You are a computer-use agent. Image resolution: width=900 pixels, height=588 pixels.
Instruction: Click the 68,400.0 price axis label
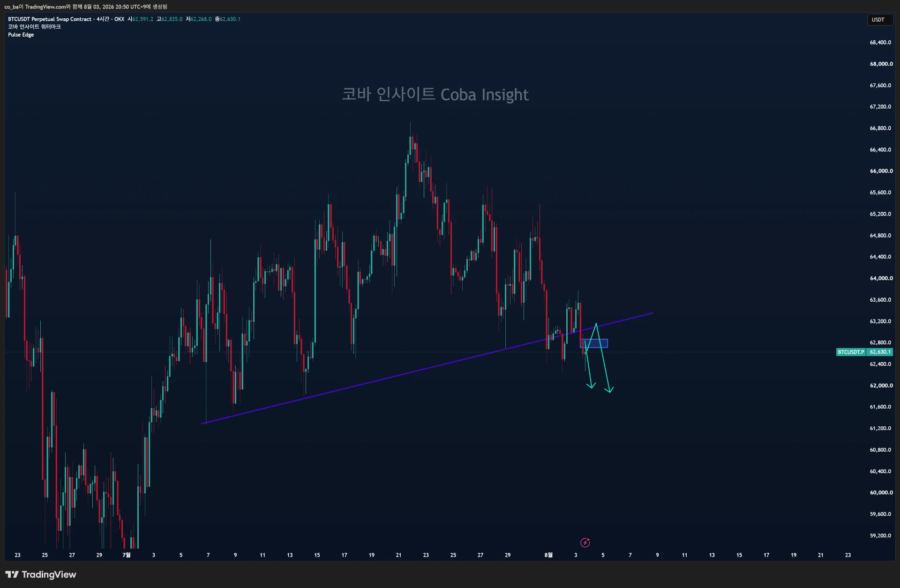[881, 43]
